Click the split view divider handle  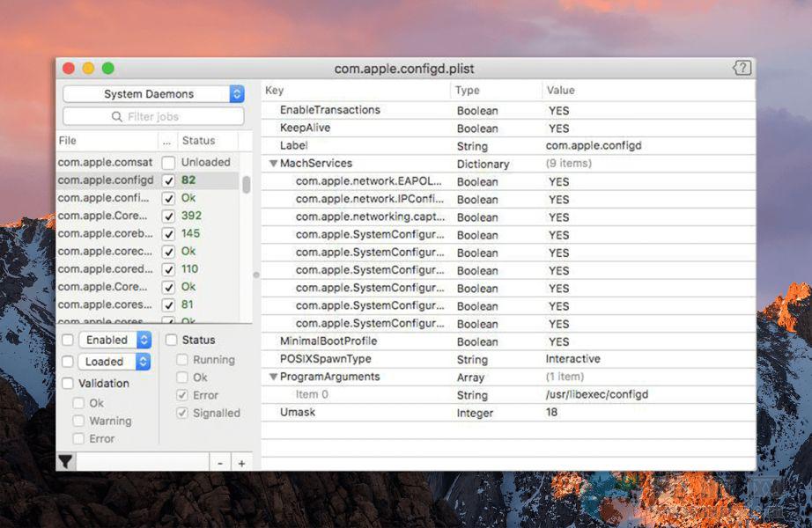click(x=256, y=275)
